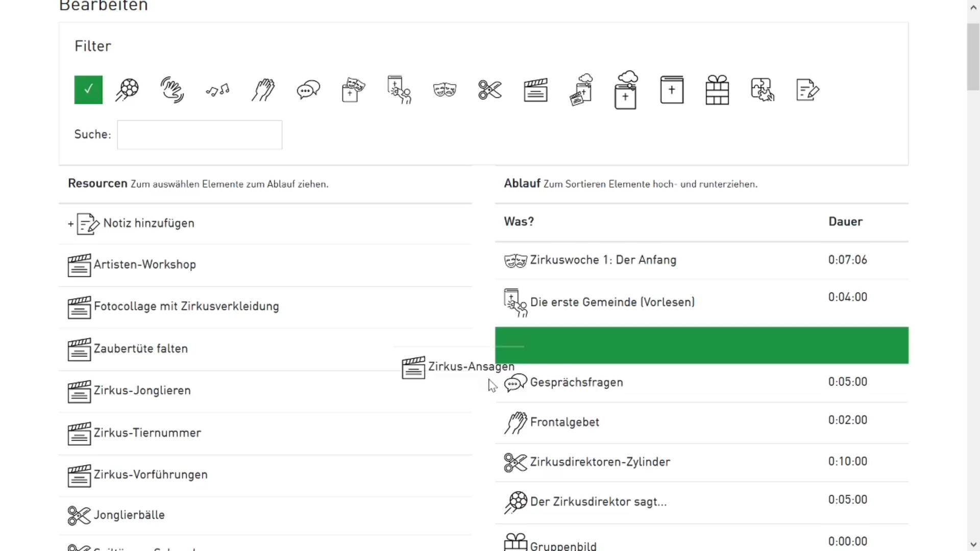Select the theater masks filter icon

click(x=445, y=90)
